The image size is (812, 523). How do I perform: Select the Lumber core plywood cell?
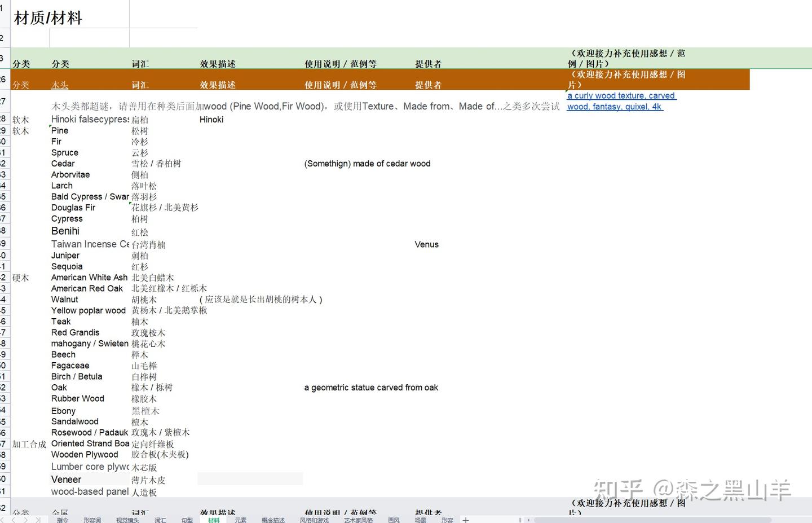coord(90,467)
